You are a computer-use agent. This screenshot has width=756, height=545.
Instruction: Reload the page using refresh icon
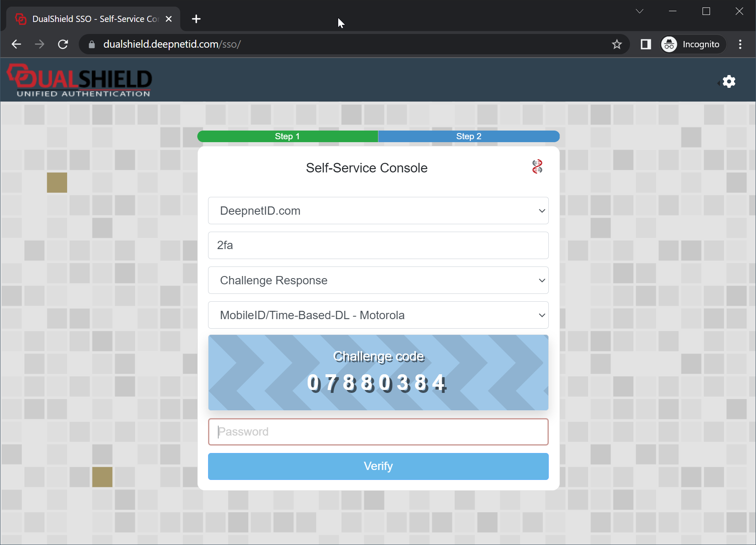pos(63,44)
